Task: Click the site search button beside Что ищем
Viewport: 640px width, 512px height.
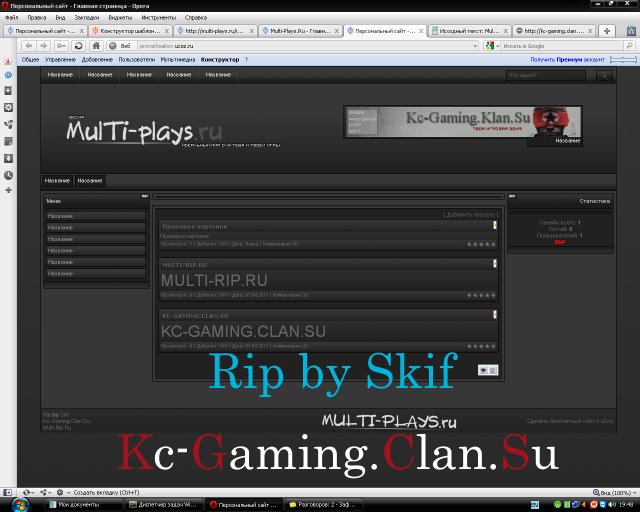Action: [604, 75]
